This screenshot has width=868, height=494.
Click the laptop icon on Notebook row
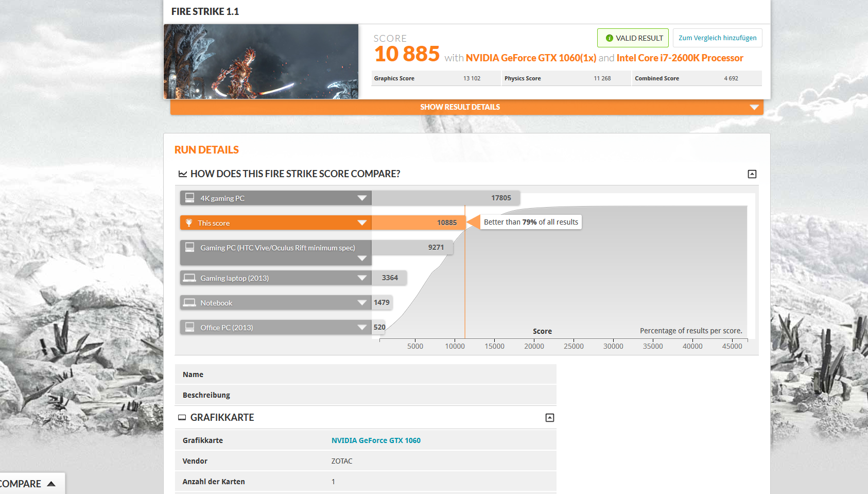tap(190, 302)
